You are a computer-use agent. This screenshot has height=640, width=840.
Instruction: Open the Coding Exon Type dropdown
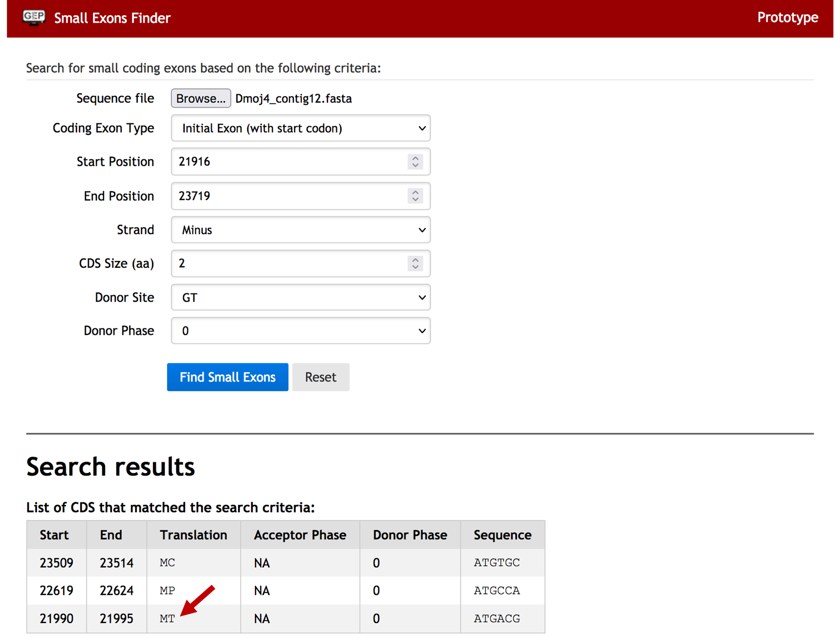click(301, 128)
